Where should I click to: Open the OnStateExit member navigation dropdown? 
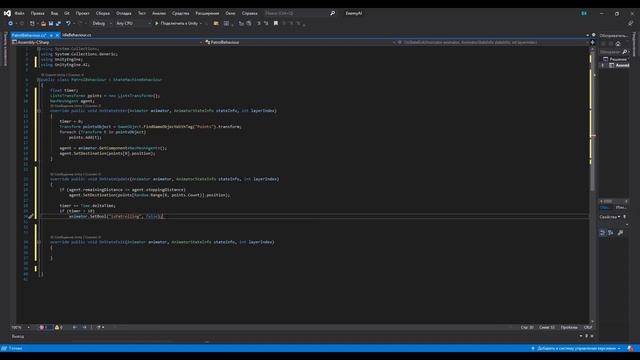(x=493, y=42)
